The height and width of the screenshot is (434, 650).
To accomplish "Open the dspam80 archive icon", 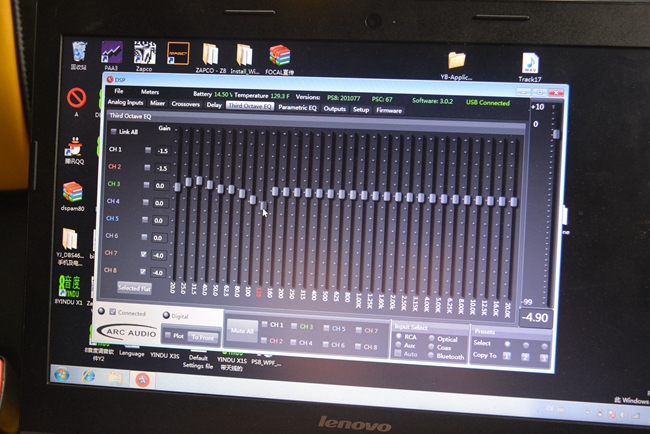I will [73, 193].
